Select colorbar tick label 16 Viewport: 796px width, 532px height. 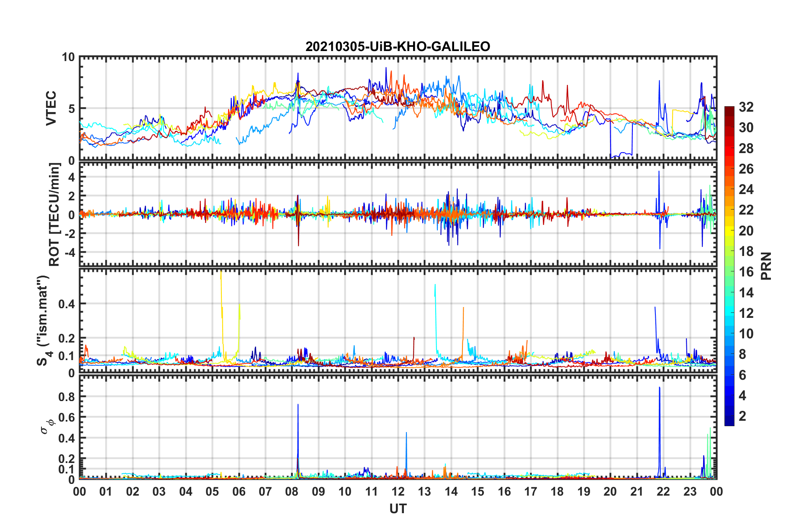coord(746,272)
